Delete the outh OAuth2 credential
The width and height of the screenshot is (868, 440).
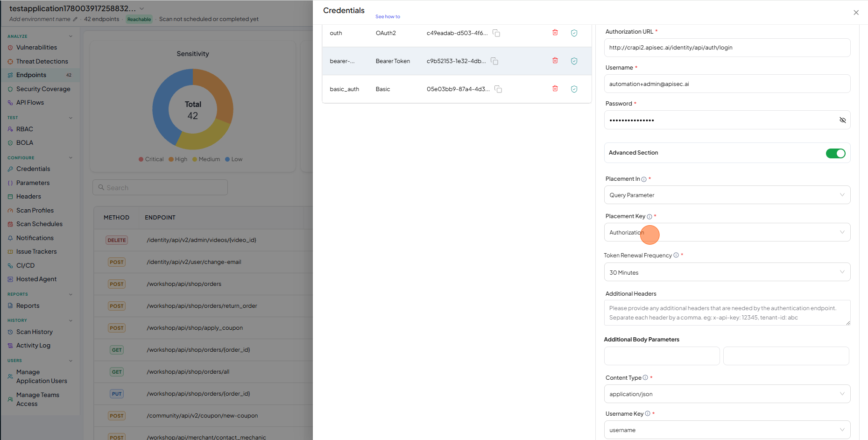[555, 33]
